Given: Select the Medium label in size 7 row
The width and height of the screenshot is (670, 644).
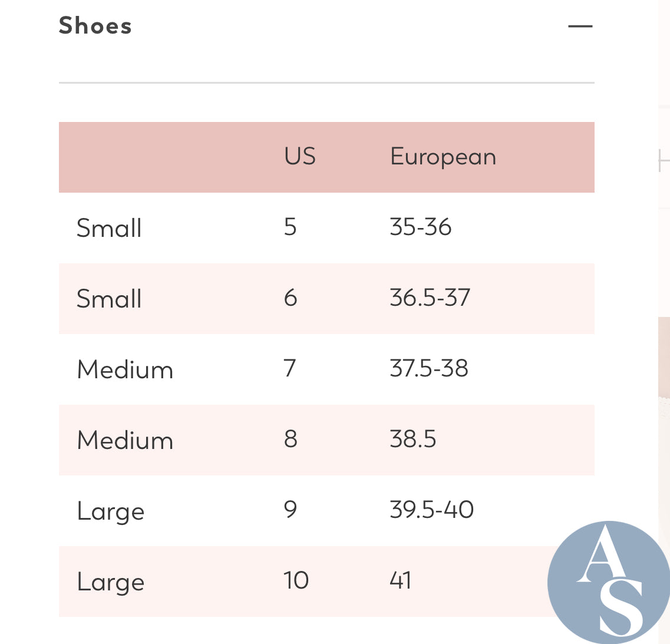Looking at the screenshot, I should (125, 369).
